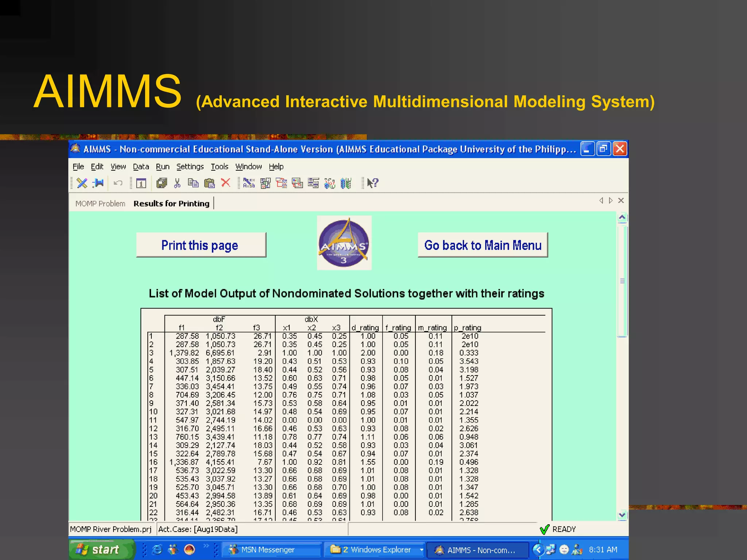The width and height of the screenshot is (747, 560).
Task: Switch to MSN Messenger taskbar button
Action: coord(271,550)
